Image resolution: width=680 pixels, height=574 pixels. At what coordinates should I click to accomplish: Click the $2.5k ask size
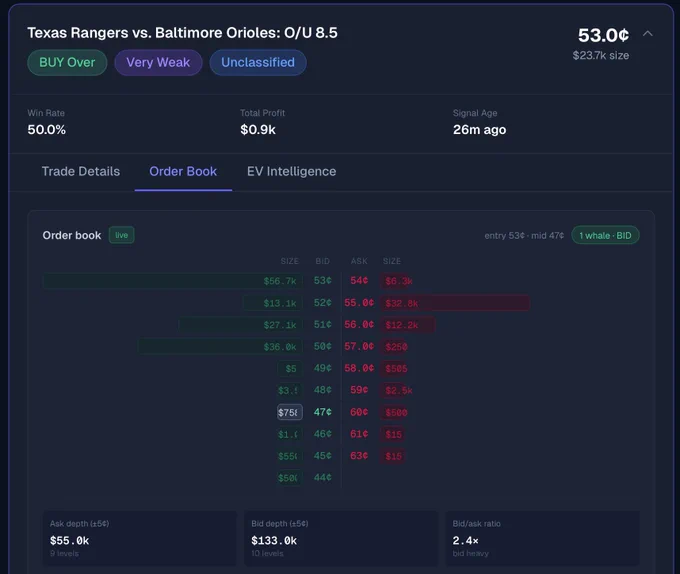(397, 390)
